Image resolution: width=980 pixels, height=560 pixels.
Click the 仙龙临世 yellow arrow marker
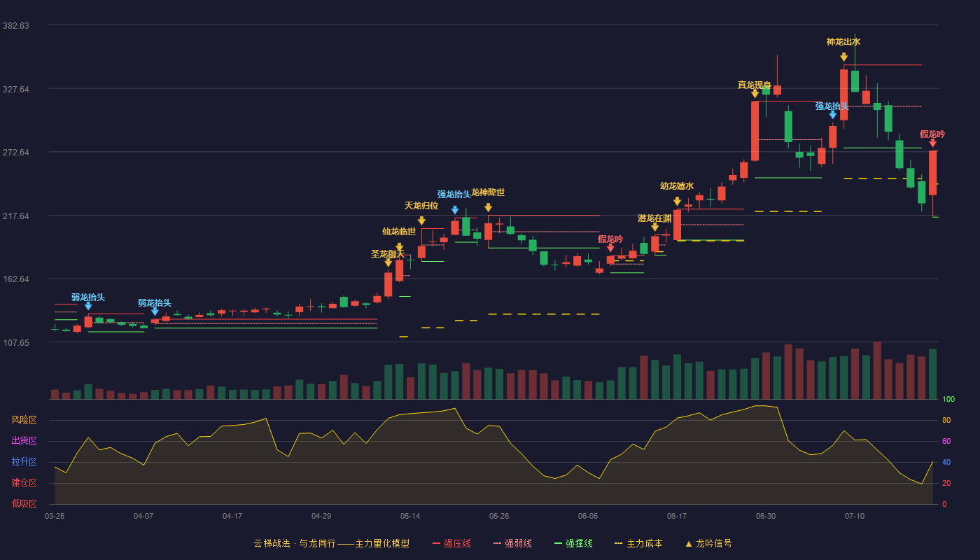point(399,246)
